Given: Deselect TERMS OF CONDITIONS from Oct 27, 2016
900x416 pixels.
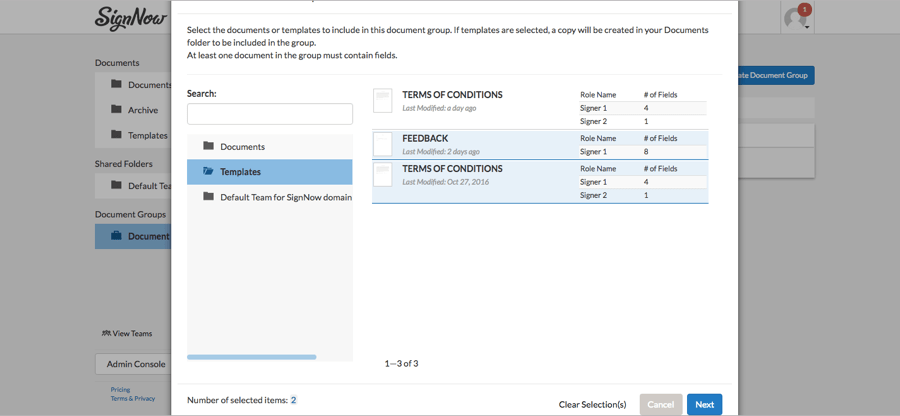Looking at the screenshot, I should [452, 174].
